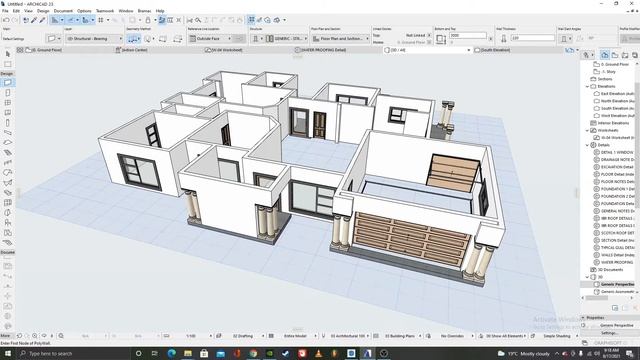640x360 pixels.
Task: Click the Windows search box
Action: coord(73,353)
